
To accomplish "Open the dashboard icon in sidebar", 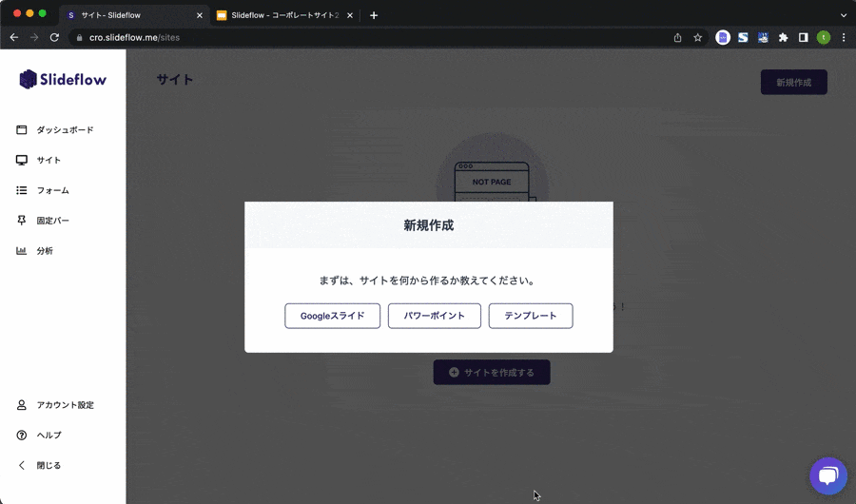I will pyautogui.click(x=21, y=130).
